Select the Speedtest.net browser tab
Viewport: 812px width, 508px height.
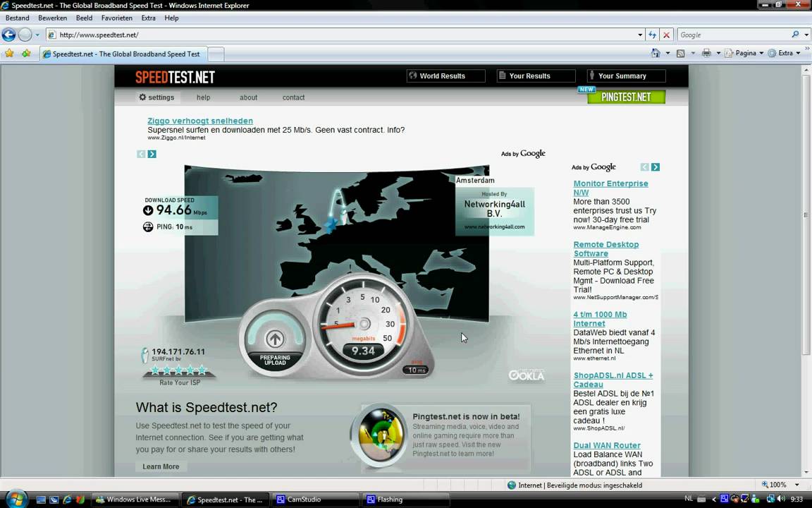(123, 54)
